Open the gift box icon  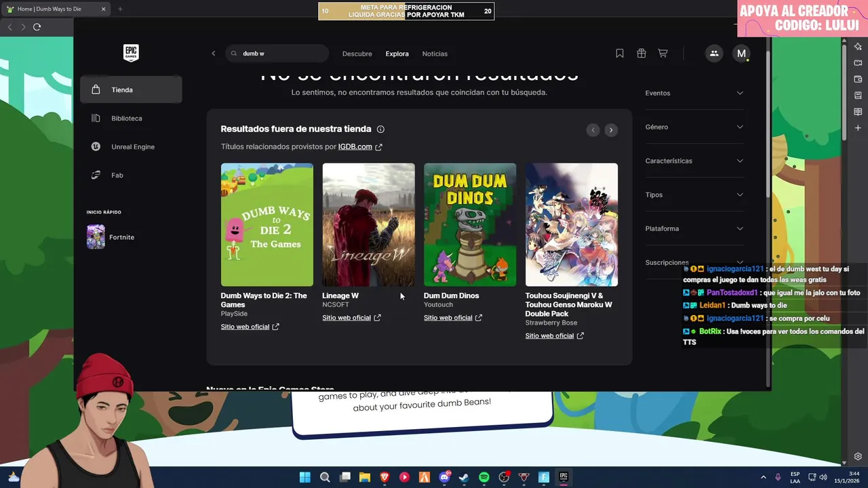pyautogui.click(x=642, y=54)
